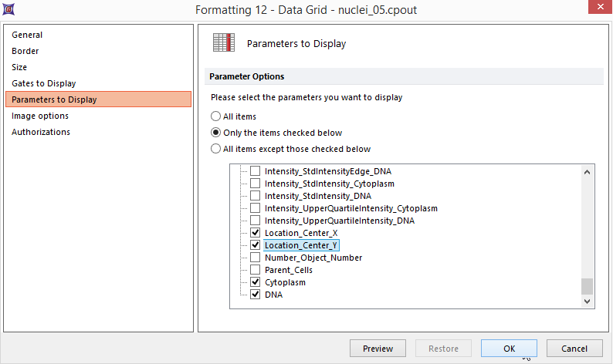613x364 pixels.
Task: Click the parameter list scroll down arrow
Action: tap(588, 302)
